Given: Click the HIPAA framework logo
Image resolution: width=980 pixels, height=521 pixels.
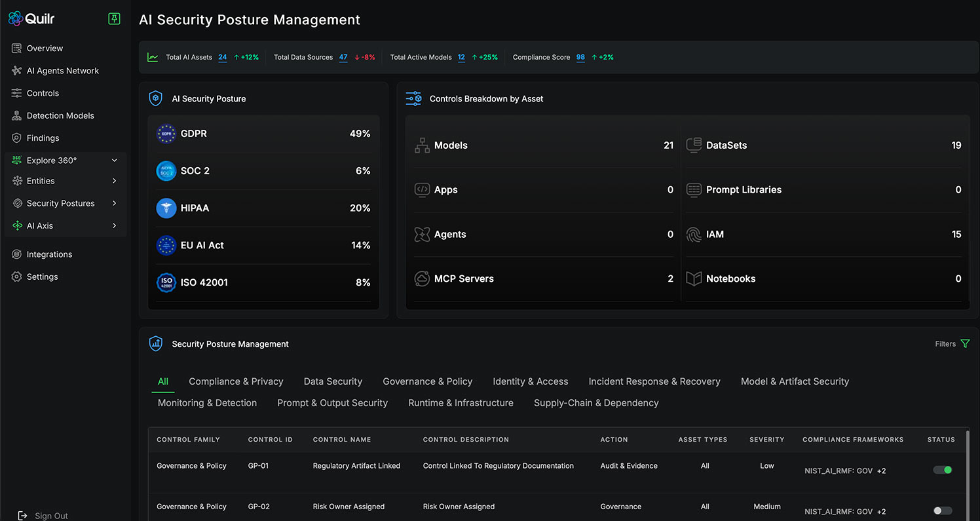Looking at the screenshot, I should pos(166,208).
